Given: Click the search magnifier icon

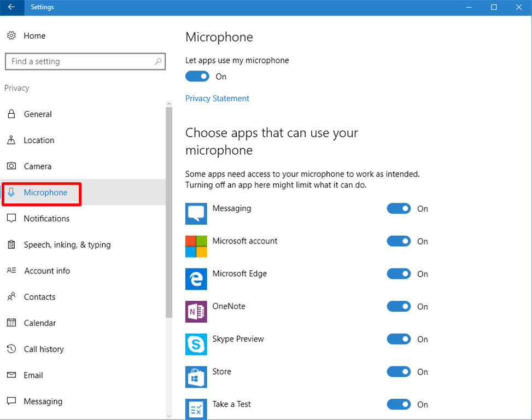Looking at the screenshot, I should [x=158, y=61].
